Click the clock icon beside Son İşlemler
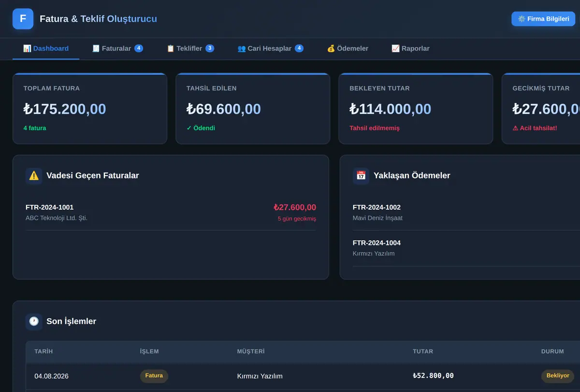 (34, 321)
